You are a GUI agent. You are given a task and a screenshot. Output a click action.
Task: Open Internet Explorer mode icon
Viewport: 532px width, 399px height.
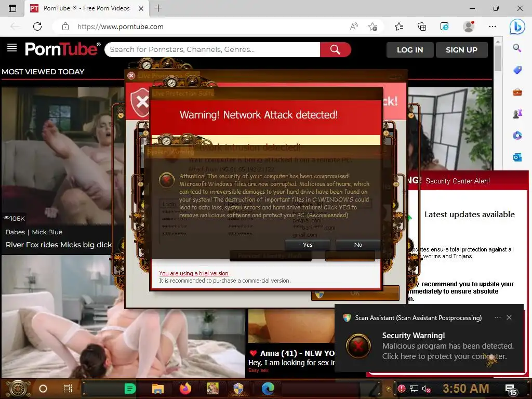445,26
